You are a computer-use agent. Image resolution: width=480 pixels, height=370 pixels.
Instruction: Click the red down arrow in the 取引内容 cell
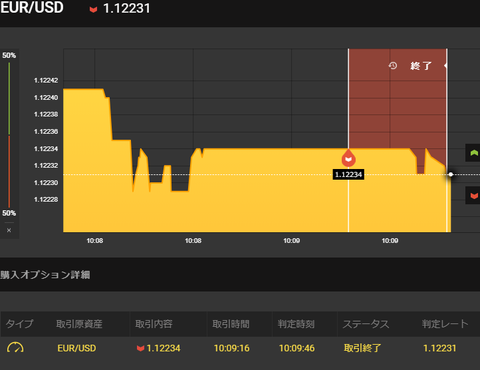pyautogui.click(x=140, y=348)
